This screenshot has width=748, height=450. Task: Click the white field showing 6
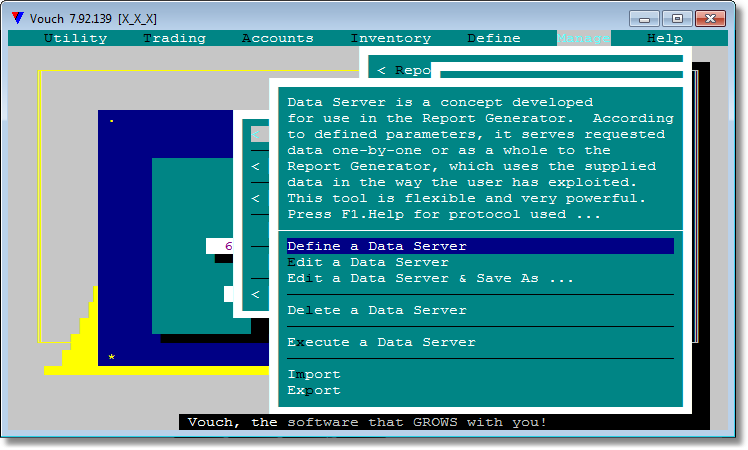(220, 246)
